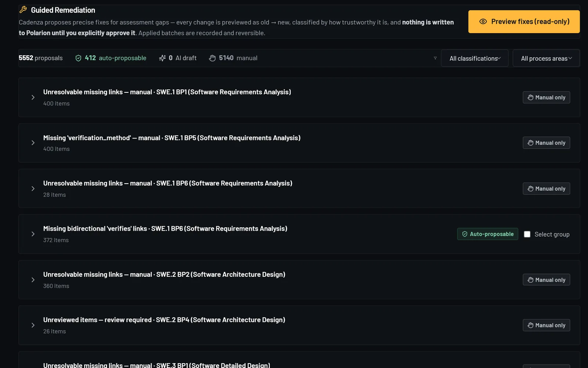The height and width of the screenshot is (368, 588).
Task: Click the shield icon next to 412 auto-proposable
Action: tap(78, 58)
